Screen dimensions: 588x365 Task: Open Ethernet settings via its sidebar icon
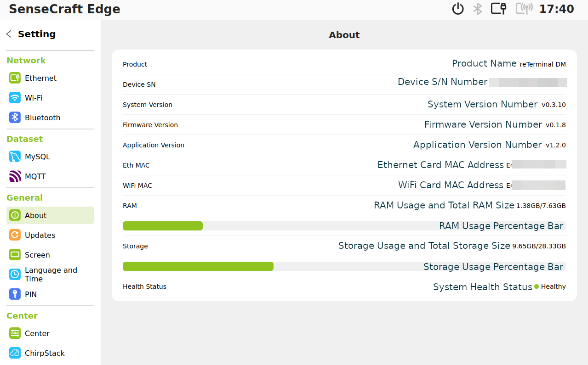(x=15, y=78)
